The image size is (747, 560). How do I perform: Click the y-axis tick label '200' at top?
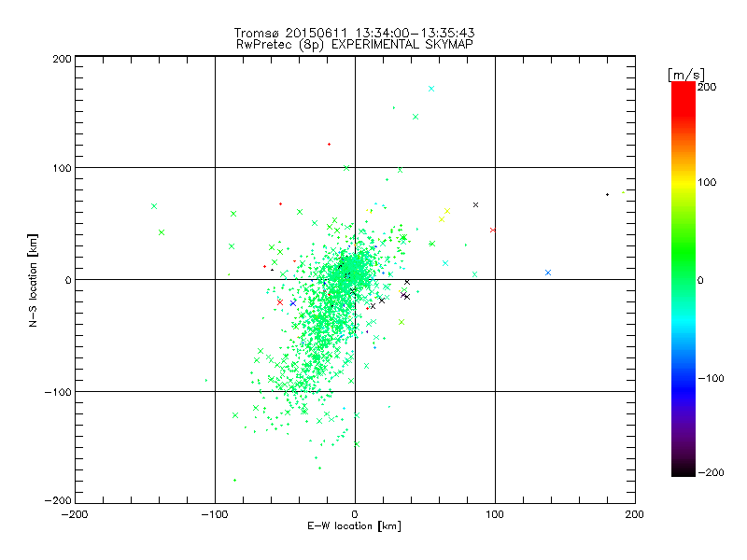coord(62,59)
